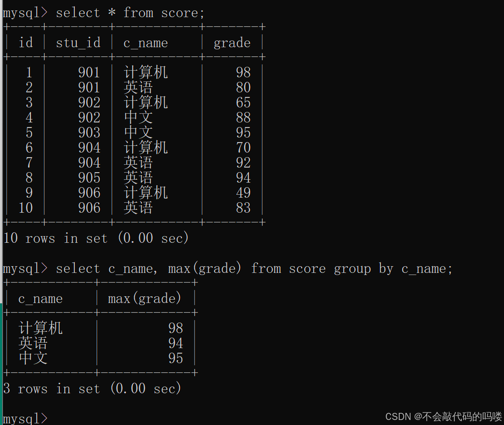The height and width of the screenshot is (425, 504).
Task: Click stu_id 906 in the id 10 row
Action: [x=89, y=208]
